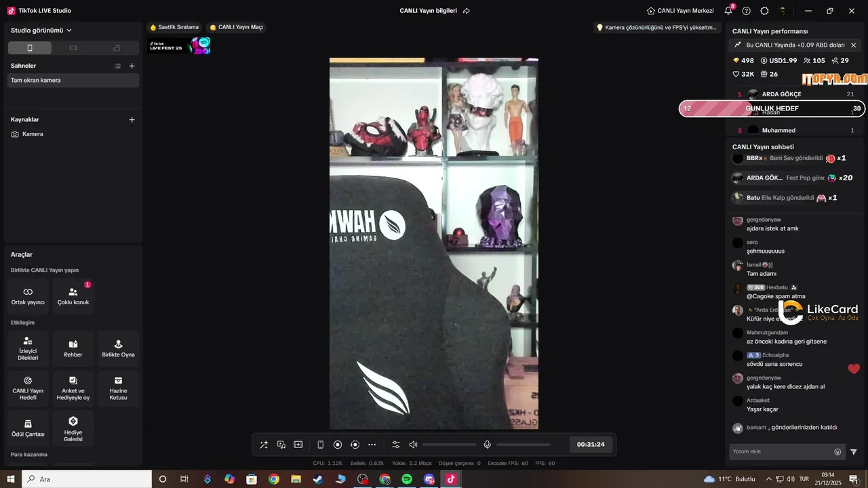
Task: Open the settings gear icon
Action: [x=764, y=11]
